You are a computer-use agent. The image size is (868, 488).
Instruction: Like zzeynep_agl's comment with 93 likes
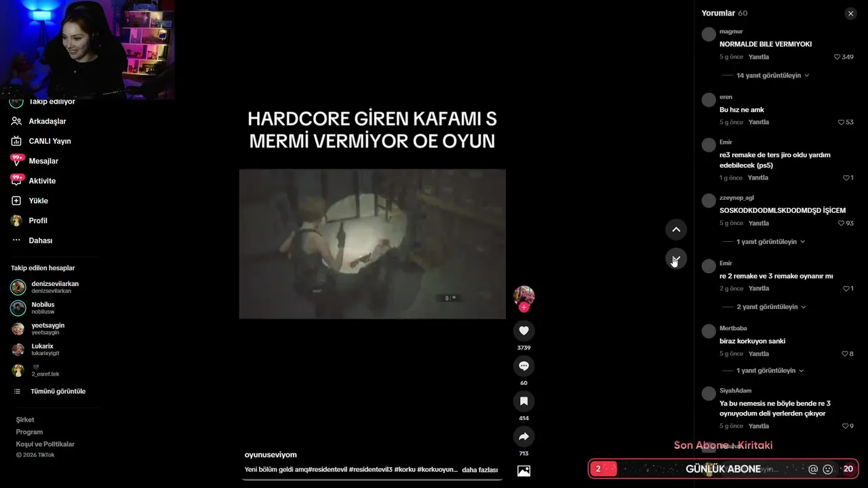tap(842, 223)
